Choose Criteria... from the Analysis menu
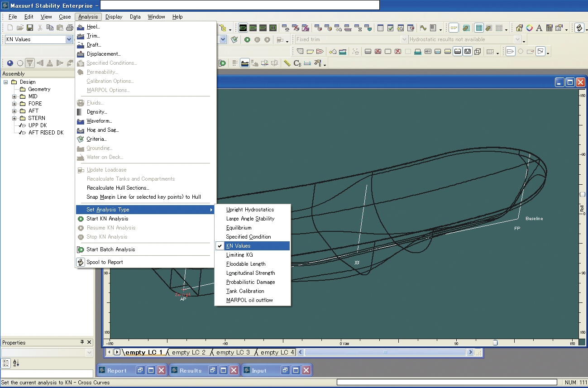Image resolution: width=588 pixels, height=388 pixels. [96, 139]
